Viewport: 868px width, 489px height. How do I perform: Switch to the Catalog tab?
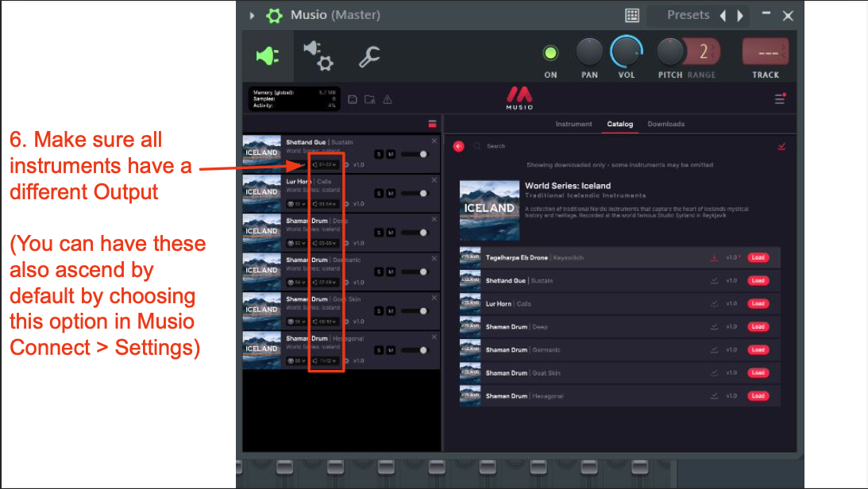coord(620,124)
